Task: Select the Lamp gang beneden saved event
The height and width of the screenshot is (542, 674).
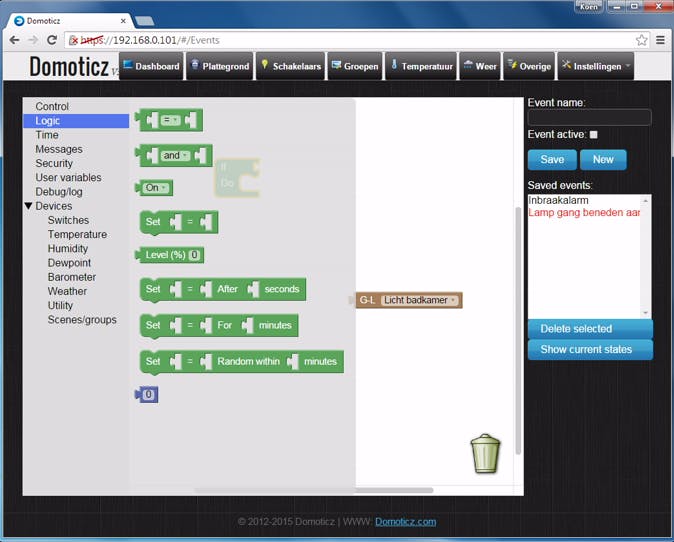Action: pos(584,212)
